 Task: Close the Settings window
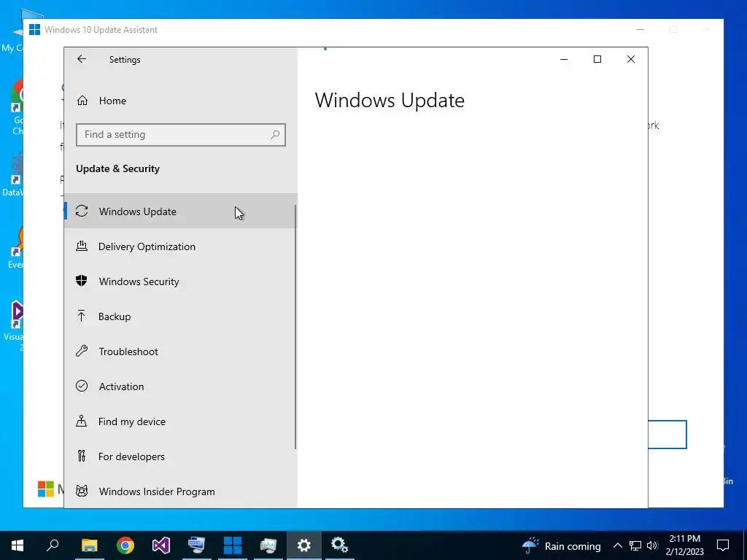point(631,59)
